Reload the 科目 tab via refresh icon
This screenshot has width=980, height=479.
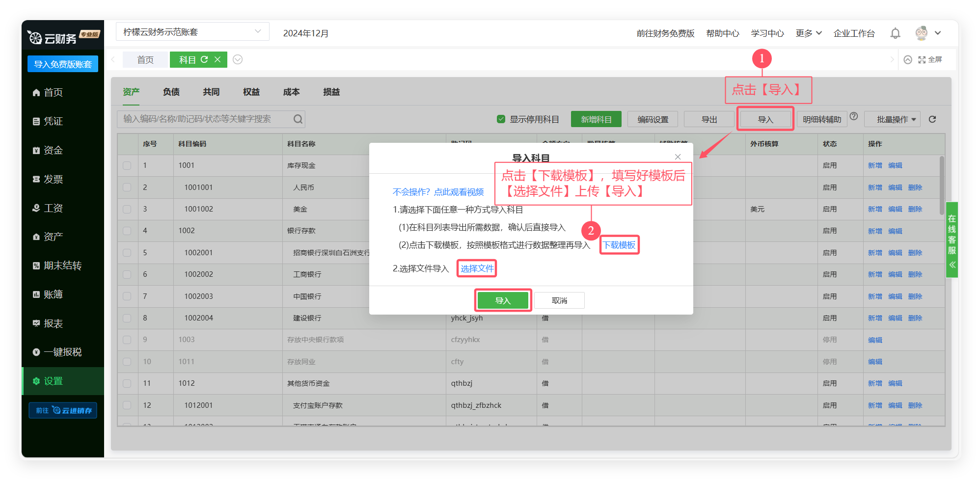click(204, 59)
